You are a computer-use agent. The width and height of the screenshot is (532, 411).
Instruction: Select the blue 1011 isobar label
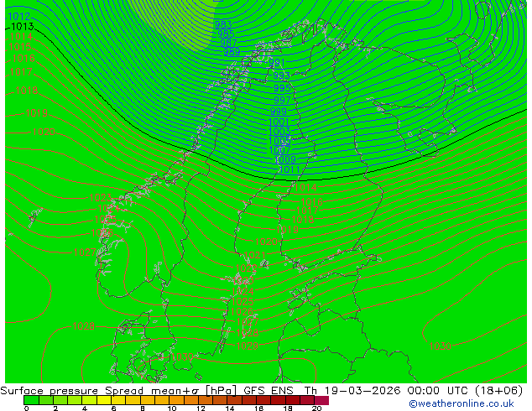click(x=289, y=169)
